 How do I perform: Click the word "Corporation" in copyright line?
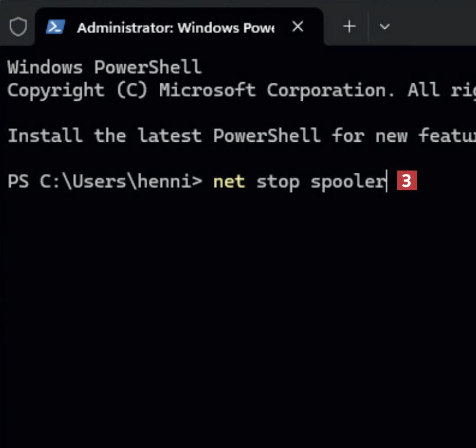tap(330, 90)
